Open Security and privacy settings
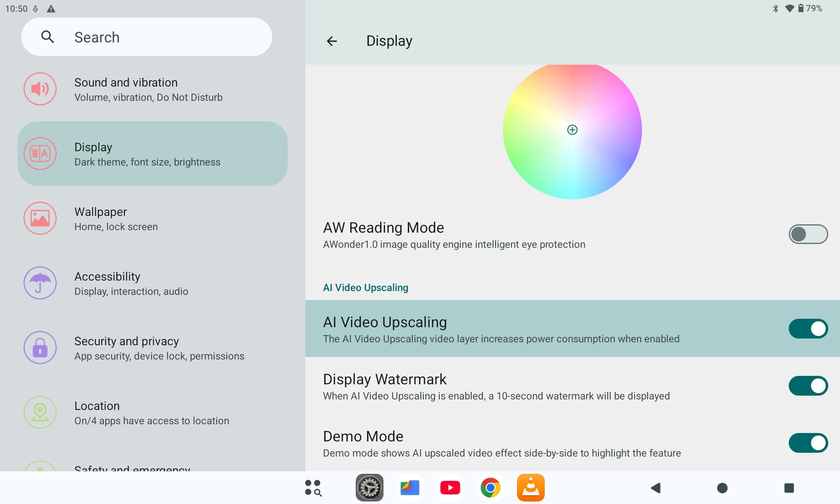 [159, 348]
